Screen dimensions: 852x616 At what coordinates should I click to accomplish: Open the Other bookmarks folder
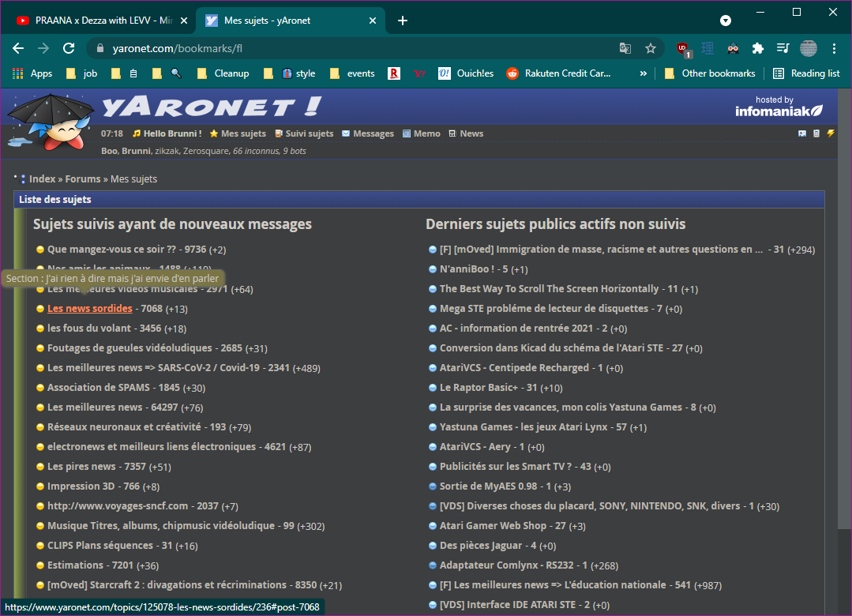(x=709, y=73)
